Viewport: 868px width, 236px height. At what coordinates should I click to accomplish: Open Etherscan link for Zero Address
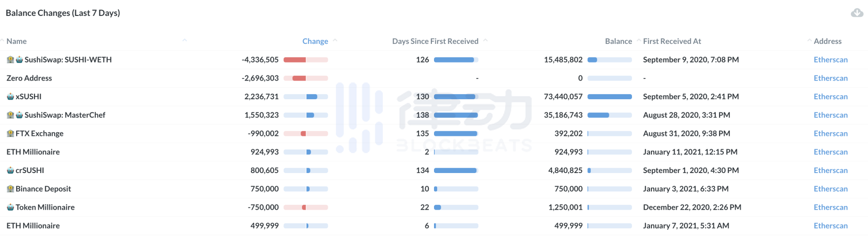click(x=830, y=78)
